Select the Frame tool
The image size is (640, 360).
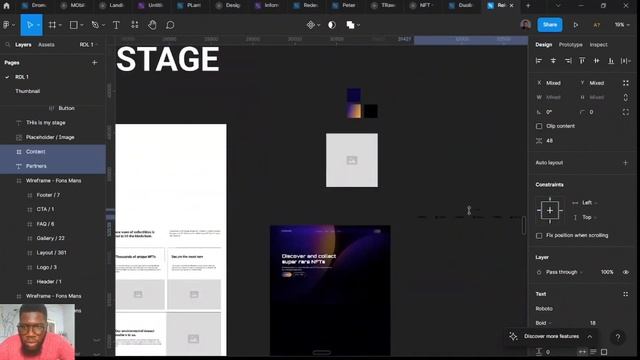(x=52, y=25)
